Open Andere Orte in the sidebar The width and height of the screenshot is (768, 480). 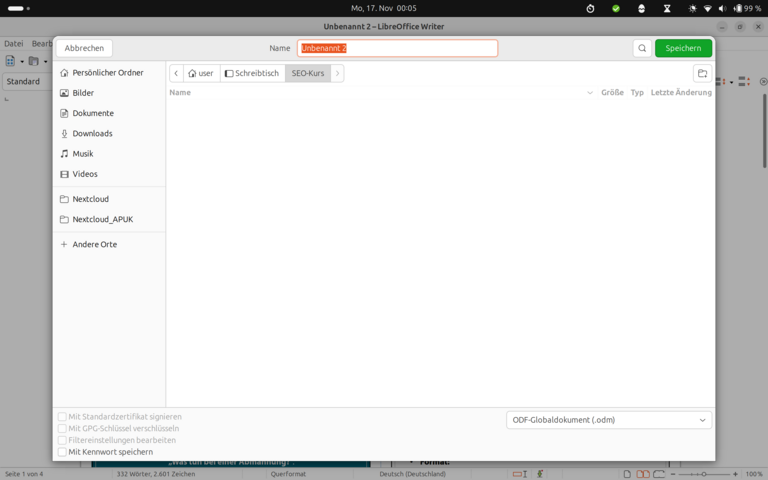click(x=94, y=244)
